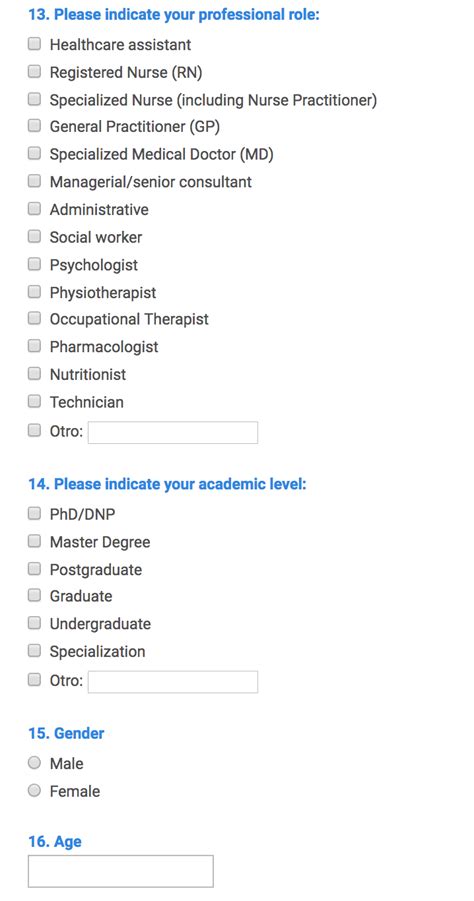
Task: Select Specialized Medical Doctor (MD) checkbox
Action: [34, 153]
